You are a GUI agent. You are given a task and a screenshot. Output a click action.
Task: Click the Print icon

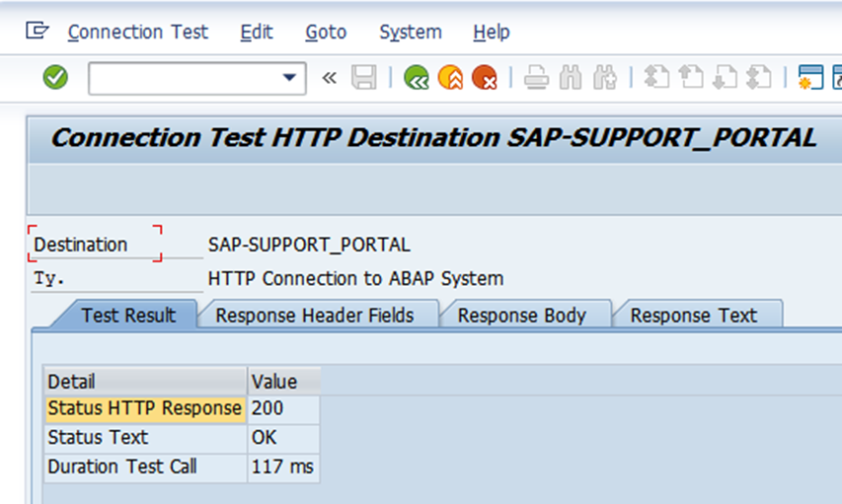tap(536, 77)
